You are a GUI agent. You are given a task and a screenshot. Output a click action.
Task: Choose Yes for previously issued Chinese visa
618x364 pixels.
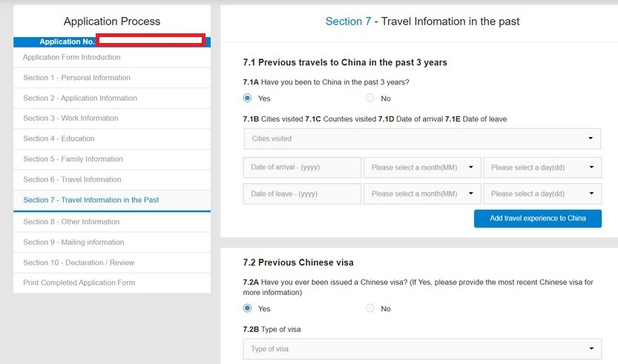[x=248, y=308]
